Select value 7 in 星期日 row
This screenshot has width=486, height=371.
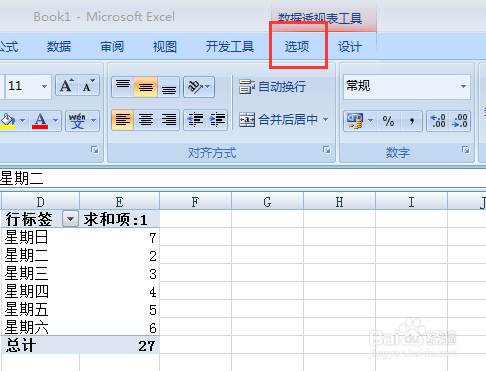[119, 237]
